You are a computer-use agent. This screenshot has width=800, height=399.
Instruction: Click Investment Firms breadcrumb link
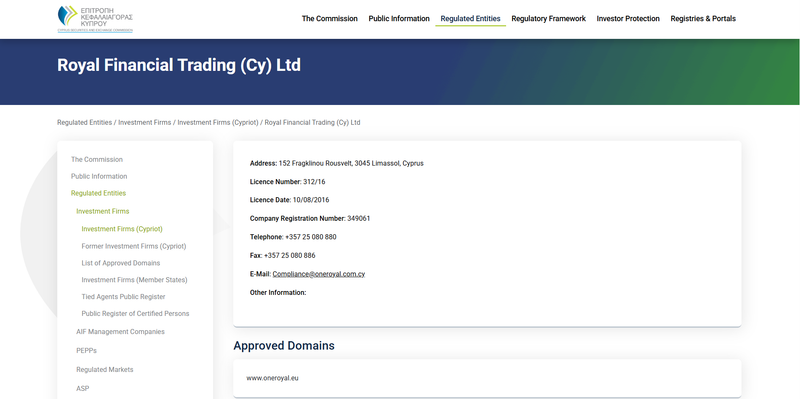145,122
